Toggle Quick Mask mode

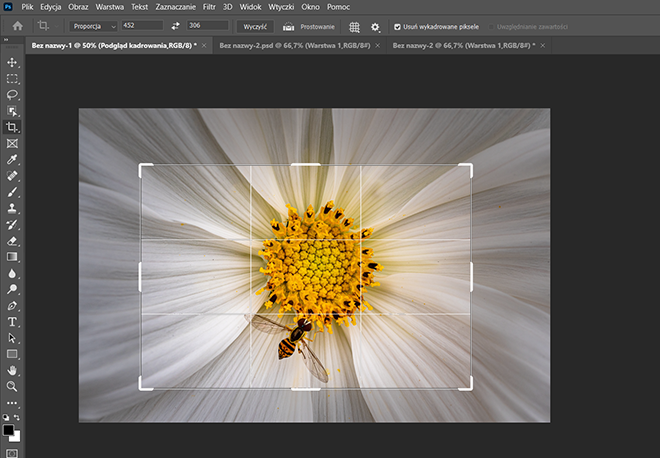12,453
